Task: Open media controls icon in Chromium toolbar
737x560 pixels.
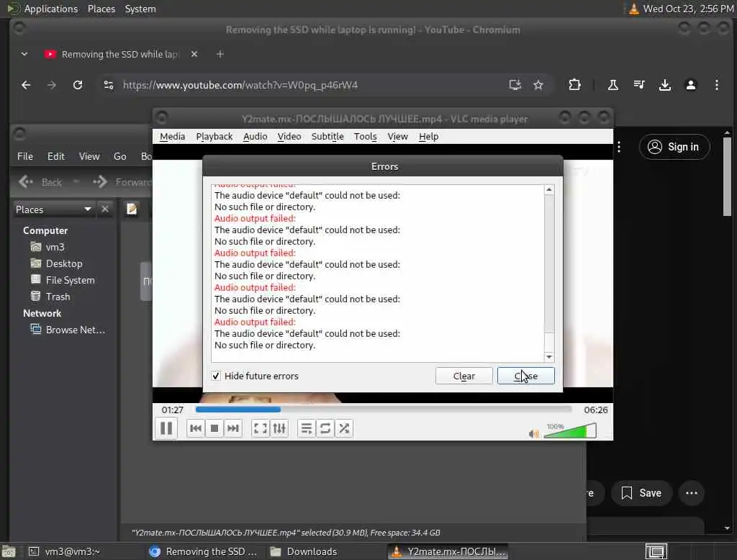Action: click(x=639, y=85)
